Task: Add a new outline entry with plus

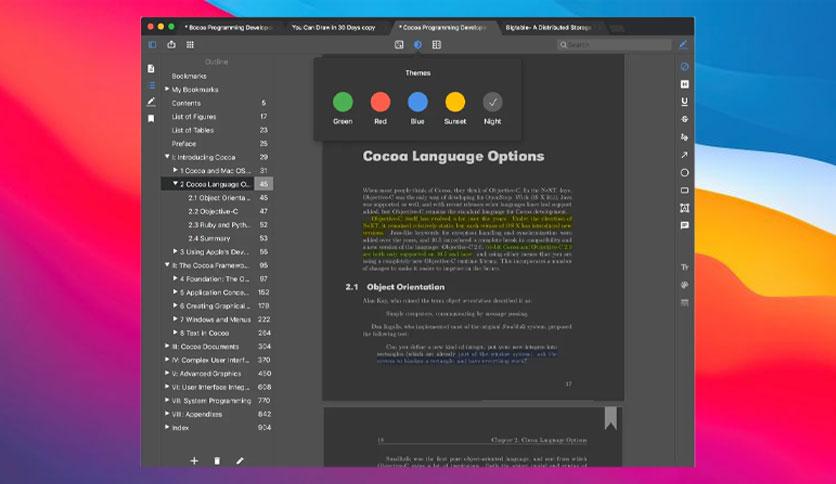Action: click(194, 461)
